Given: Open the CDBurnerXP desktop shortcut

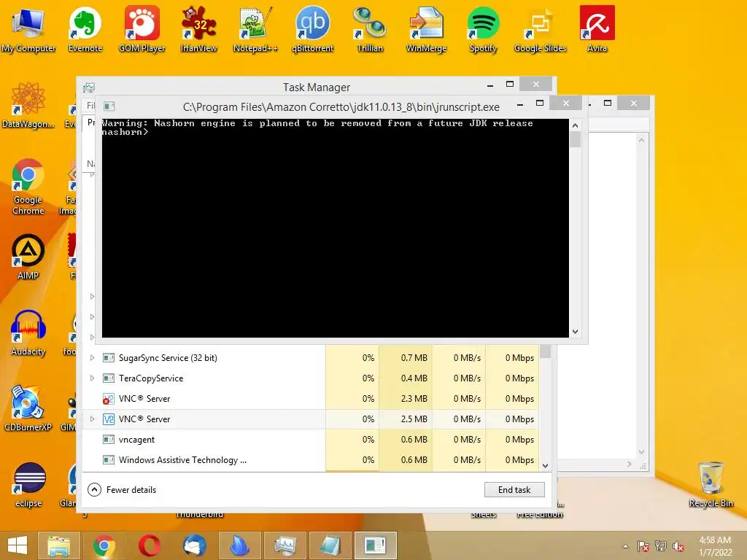Looking at the screenshot, I should click(28, 408).
